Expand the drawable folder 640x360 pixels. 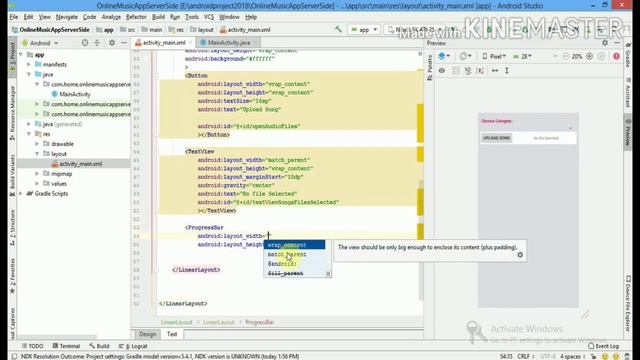37,144
